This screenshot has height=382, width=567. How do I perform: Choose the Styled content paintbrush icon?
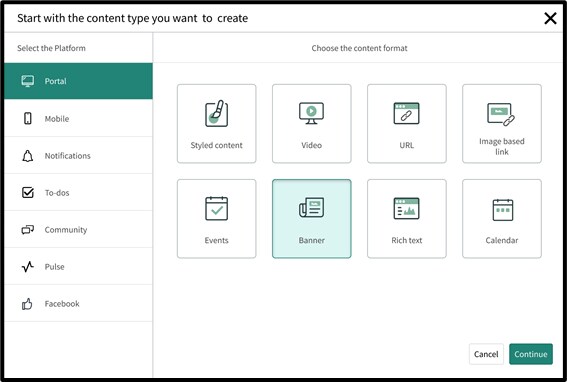217,114
